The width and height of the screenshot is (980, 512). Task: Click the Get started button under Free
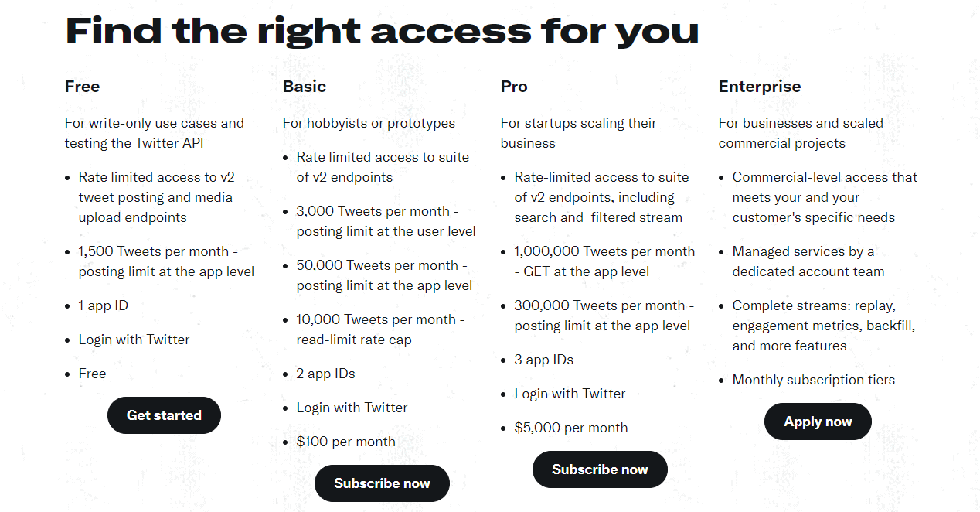(164, 415)
